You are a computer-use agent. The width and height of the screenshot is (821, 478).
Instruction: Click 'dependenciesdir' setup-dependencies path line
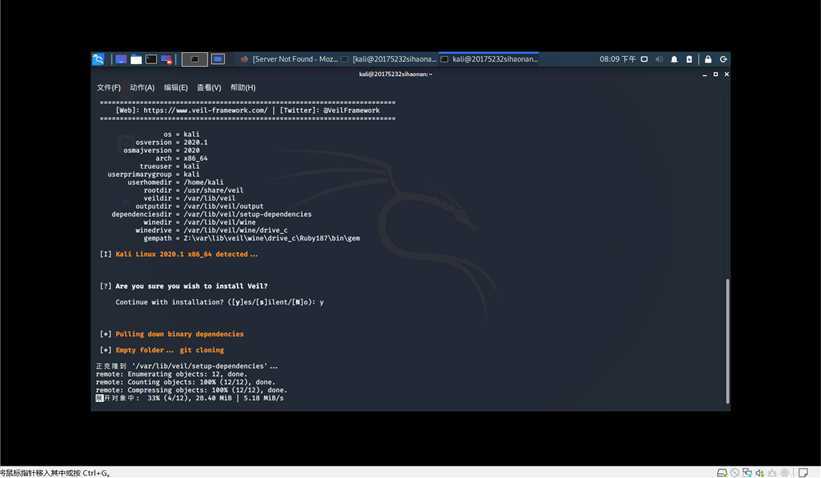point(212,214)
